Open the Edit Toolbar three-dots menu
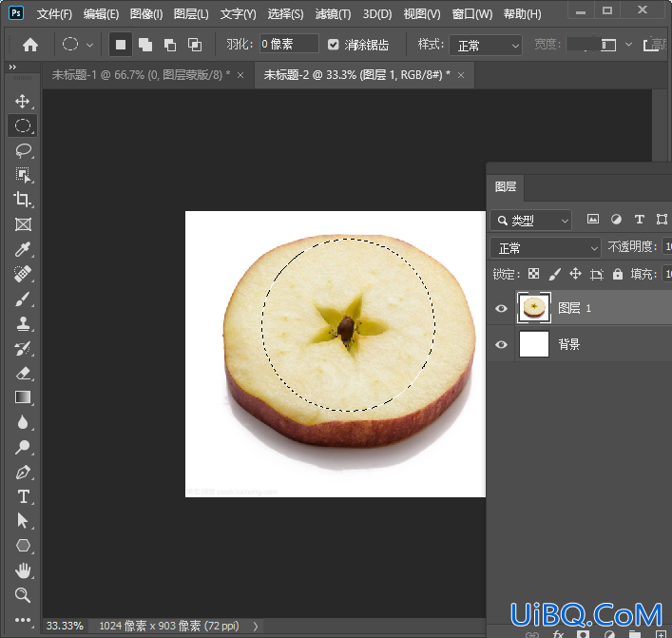Viewport: 672px width, 638px height. [x=23, y=620]
